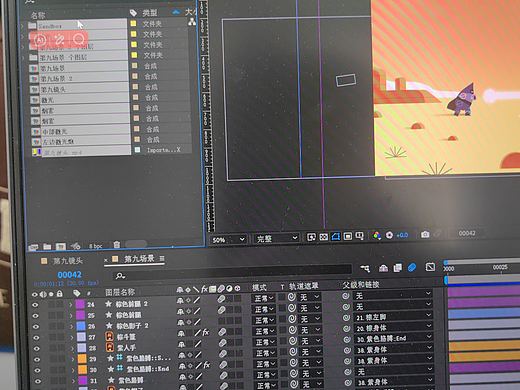Select the 第九场景 timeline tab
This screenshot has height=390, width=520.
(x=139, y=259)
